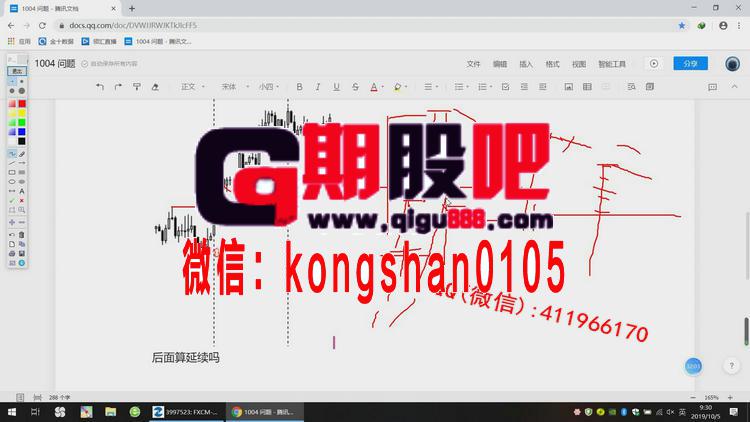Select the magnifier zoom tool in palette
The width and height of the screenshot is (750, 422).
pos(22,210)
